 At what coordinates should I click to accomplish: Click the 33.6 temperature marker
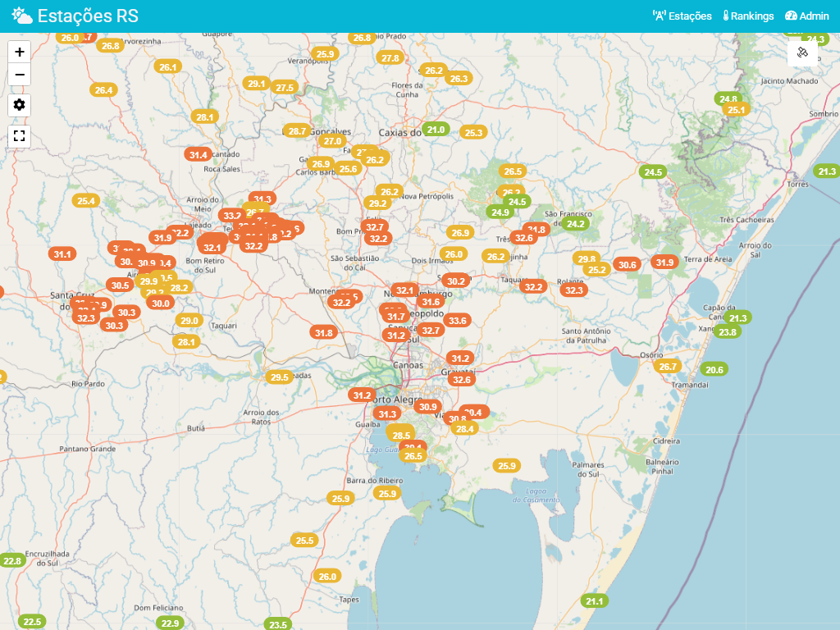pos(457,321)
